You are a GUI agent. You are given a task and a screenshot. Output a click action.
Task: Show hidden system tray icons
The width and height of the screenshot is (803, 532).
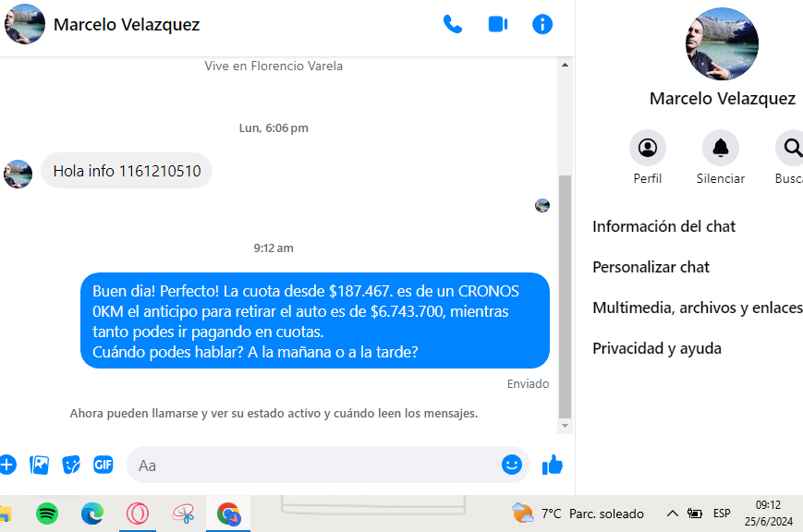(672, 514)
